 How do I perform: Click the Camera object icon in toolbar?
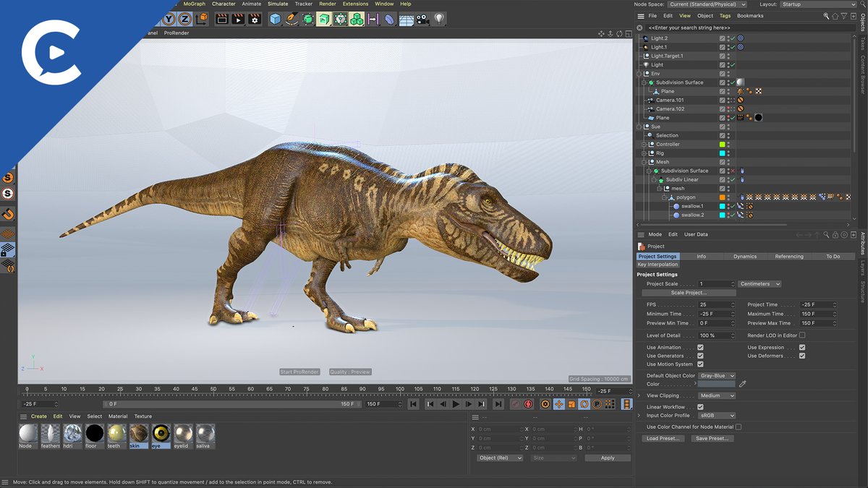tap(422, 19)
